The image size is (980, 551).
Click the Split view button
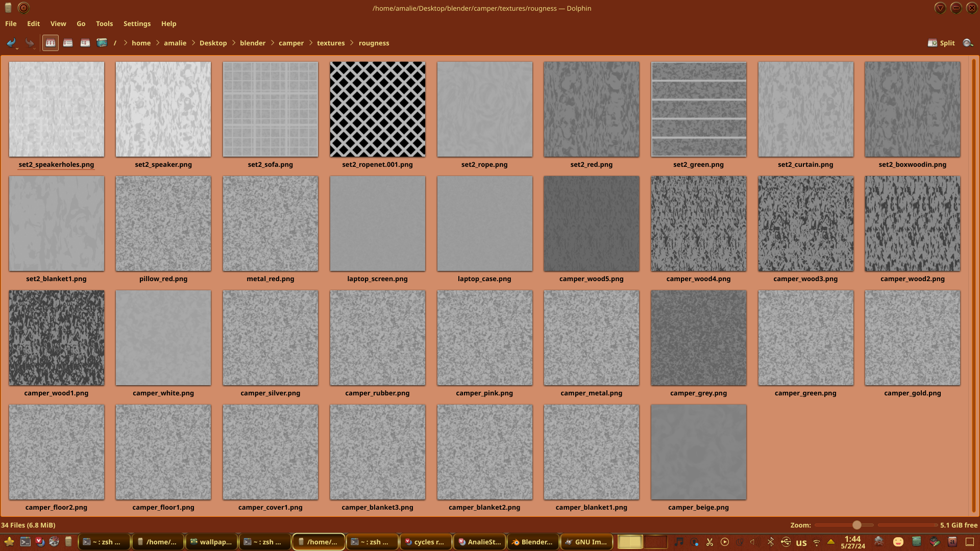tap(941, 43)
